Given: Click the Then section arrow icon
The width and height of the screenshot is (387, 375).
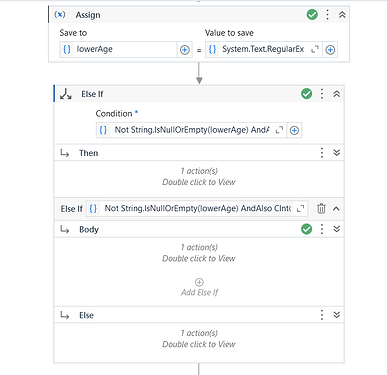Looking at the screenshot, I should point(65,153).
